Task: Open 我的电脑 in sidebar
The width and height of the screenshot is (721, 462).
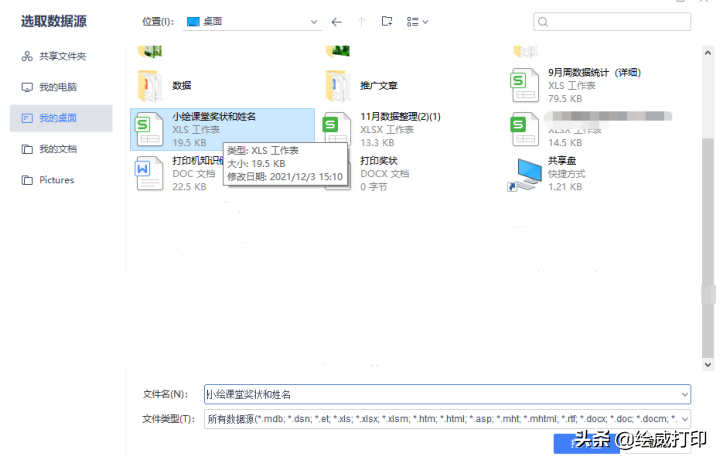Action: 61,87
